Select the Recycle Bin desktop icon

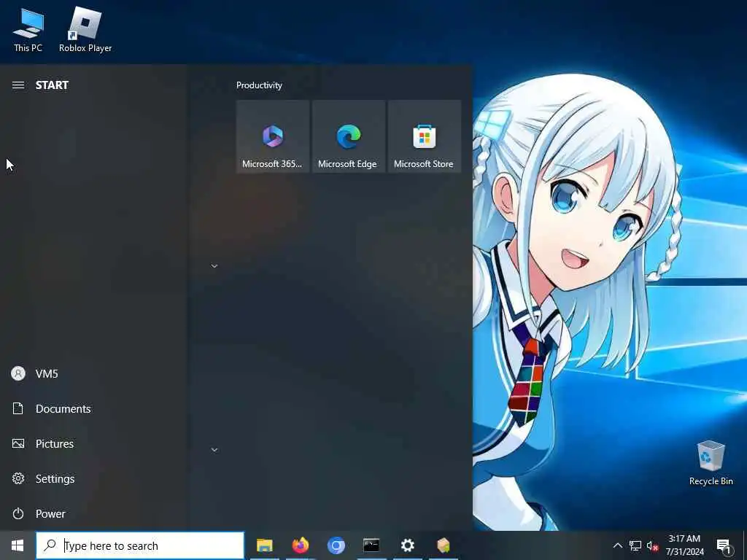coord(711,463)
